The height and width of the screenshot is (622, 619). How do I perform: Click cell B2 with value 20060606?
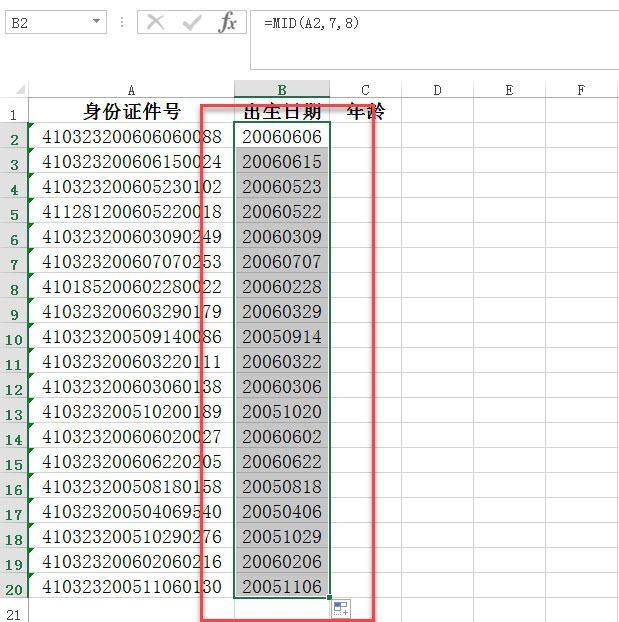pyautogui.click(x=282, y=136)
